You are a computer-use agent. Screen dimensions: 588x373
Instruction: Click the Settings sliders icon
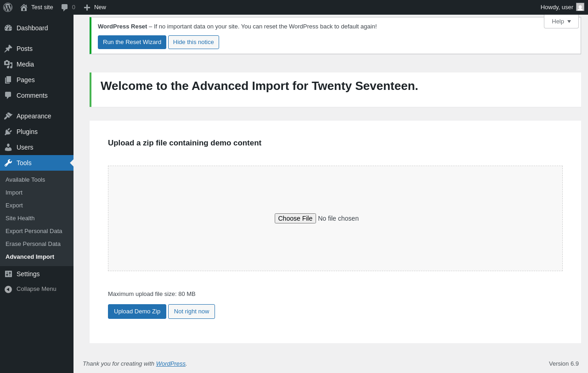click(x=8, y=274)
